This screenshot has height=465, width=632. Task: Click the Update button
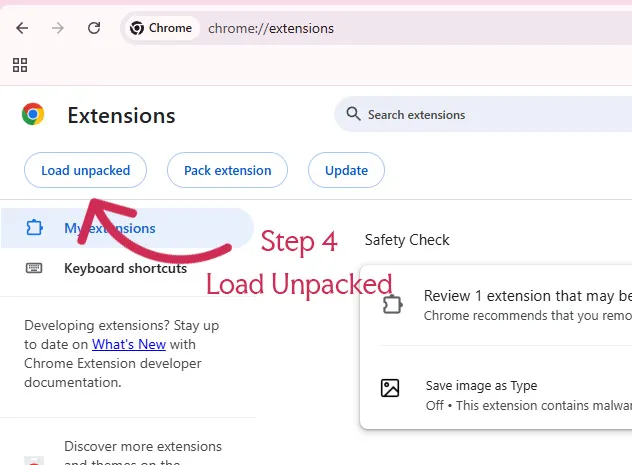(346, 170)
